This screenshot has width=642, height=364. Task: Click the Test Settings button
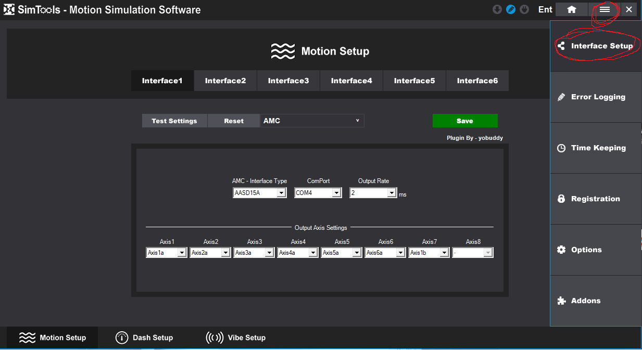click(174, 121)
